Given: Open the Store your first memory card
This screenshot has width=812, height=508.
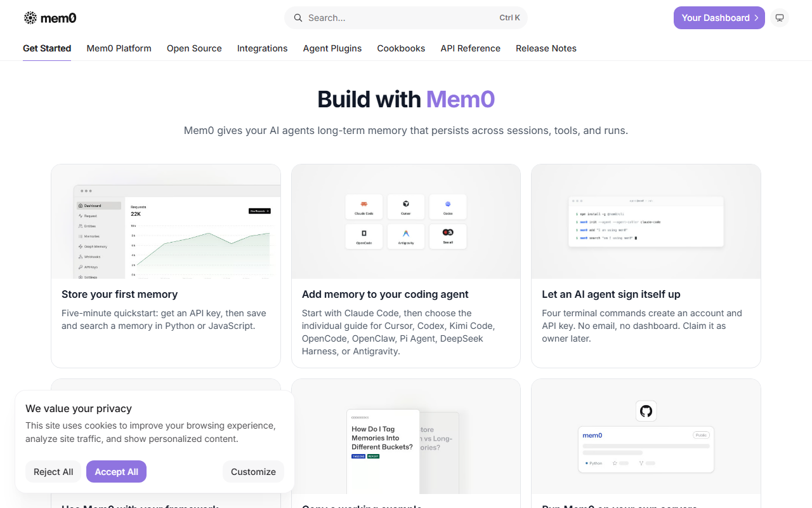Looking at the screenshot, I should point(166,266).
